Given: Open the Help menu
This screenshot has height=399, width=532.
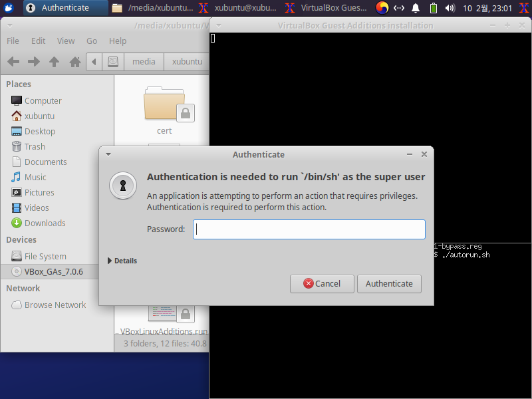Looking at the screenshot, I should (118, 41).
